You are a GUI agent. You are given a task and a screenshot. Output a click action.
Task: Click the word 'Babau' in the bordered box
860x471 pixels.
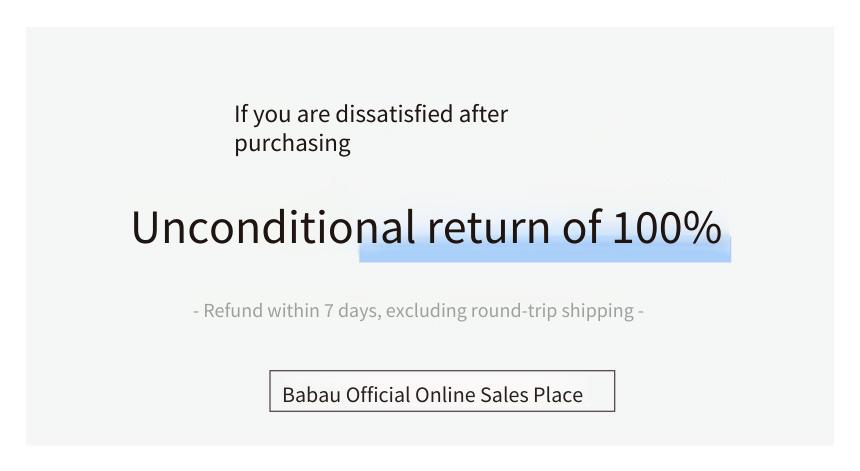[312, 395]
